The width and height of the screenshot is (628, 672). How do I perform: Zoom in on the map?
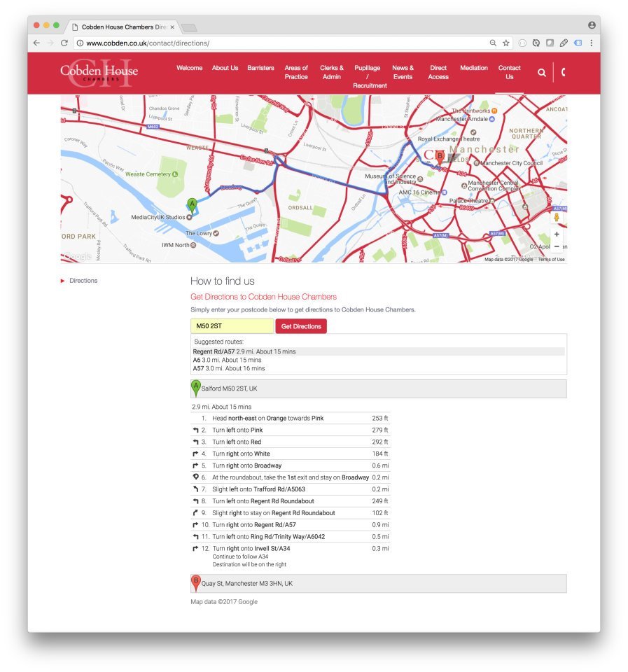tap(557, 234)
